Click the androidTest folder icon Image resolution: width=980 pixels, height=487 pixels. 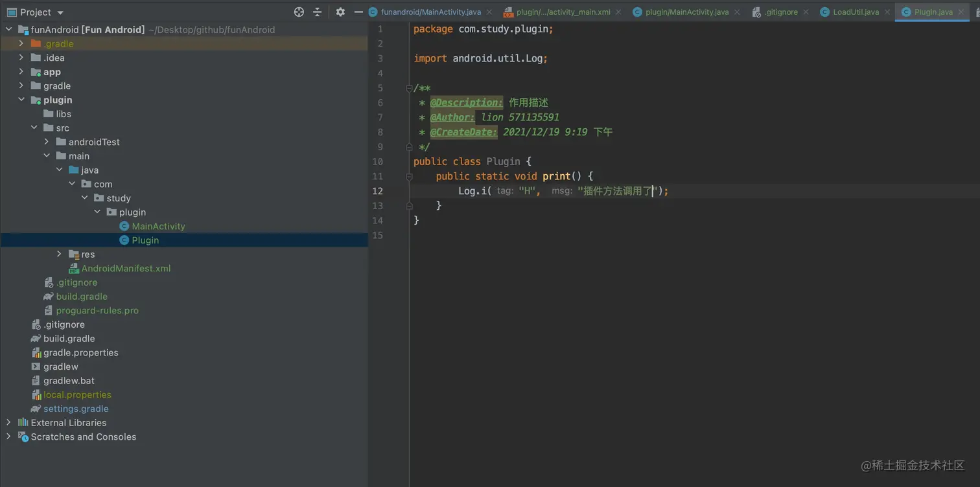click(62, 142)
